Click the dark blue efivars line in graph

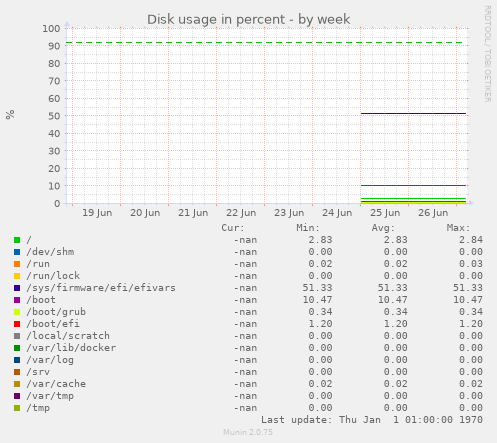413,114
